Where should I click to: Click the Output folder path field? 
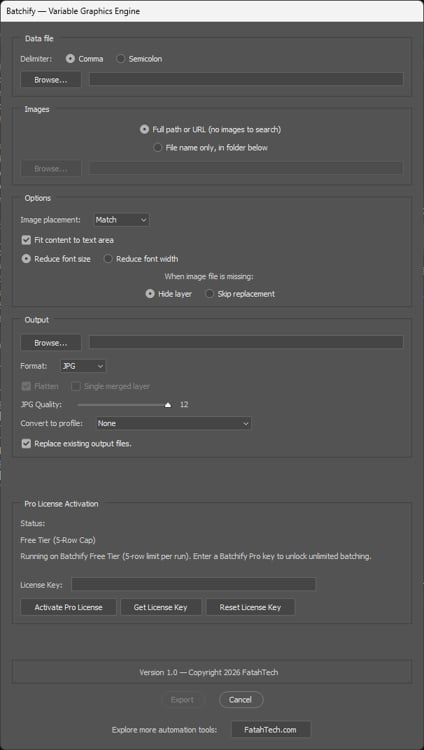pos(246,342)
